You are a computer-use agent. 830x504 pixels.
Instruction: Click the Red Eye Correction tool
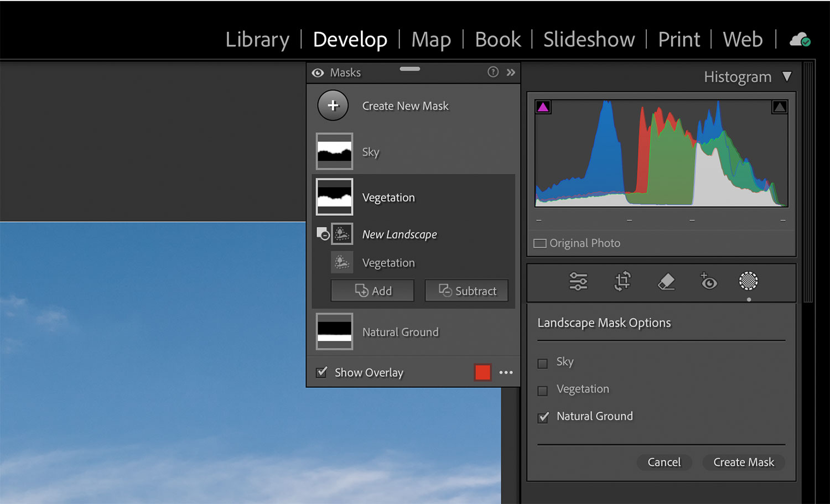[x=709, y=282]
